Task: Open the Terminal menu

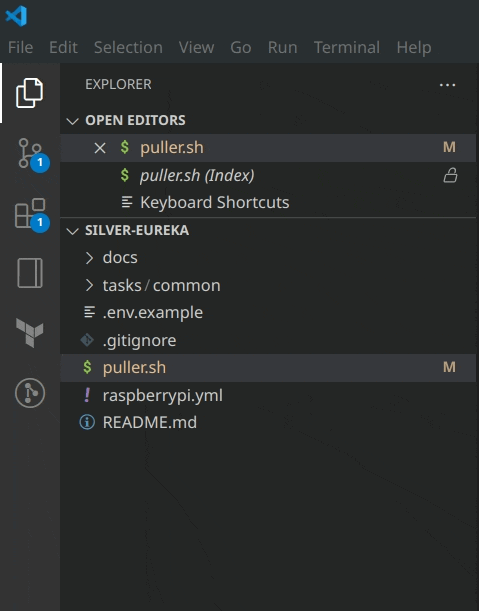Action: [346, 48]
